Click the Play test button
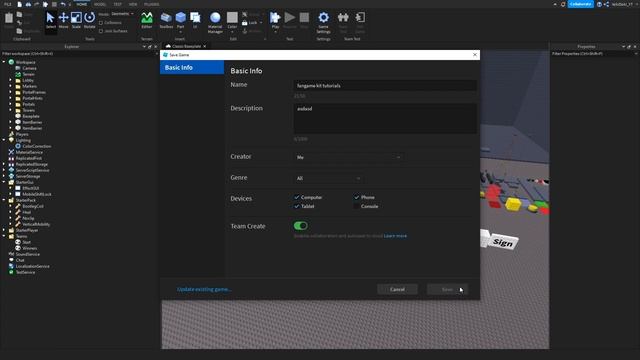The height and width of the screenshot is (360, 640). [x=275, y=20]
